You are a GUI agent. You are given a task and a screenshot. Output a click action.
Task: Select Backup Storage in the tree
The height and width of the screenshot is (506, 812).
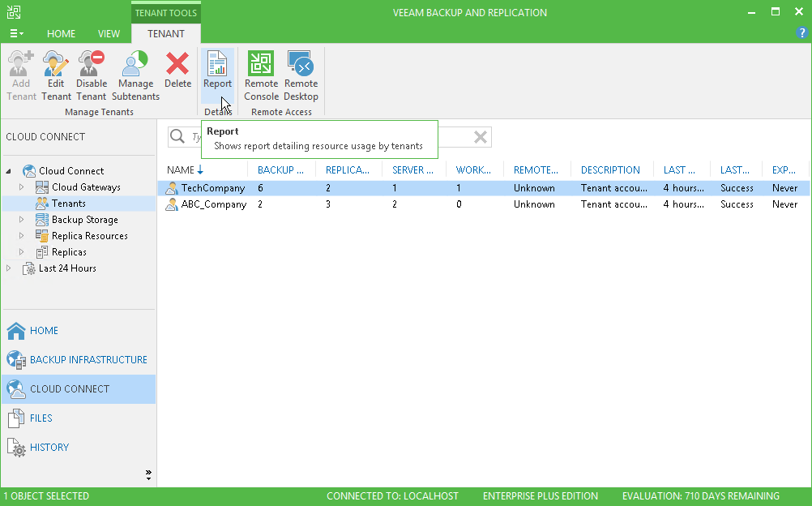tap(85, 220)
